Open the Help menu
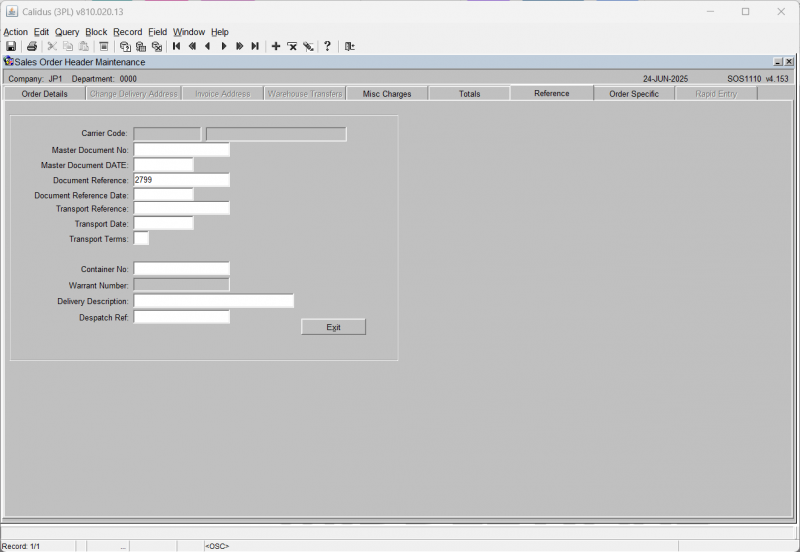The image size is (800, 552). point(220,32)
